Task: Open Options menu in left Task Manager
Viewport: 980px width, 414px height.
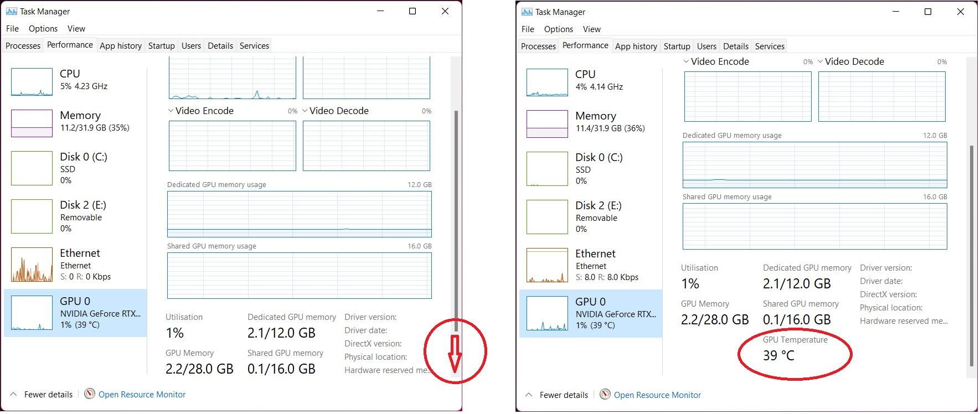Action: pos(43,29)
